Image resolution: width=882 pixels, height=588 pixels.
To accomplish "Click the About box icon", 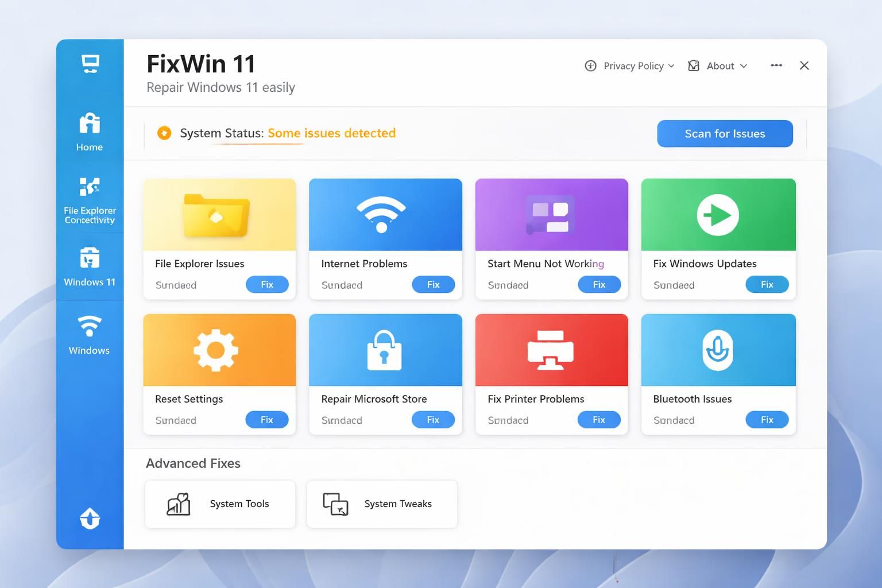I will (694, 66).
